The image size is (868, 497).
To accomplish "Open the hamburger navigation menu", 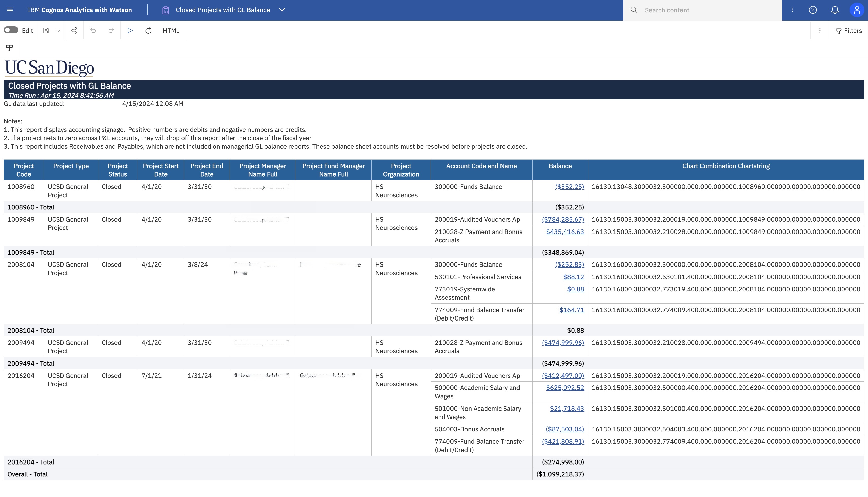I will point(10,10).
